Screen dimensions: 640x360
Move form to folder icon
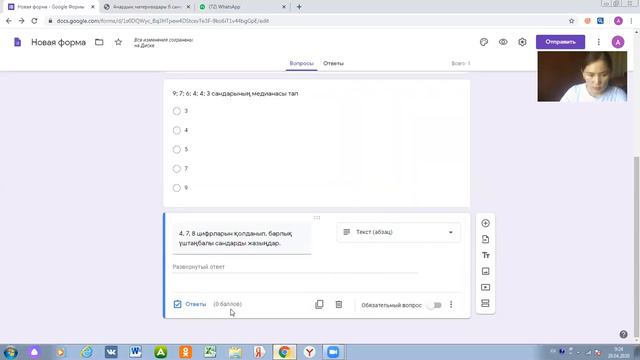coord(99,42)
